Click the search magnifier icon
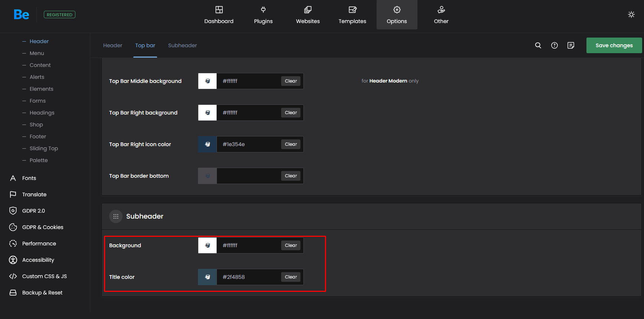The image size is (644, 319). click(x=538, y=45)
